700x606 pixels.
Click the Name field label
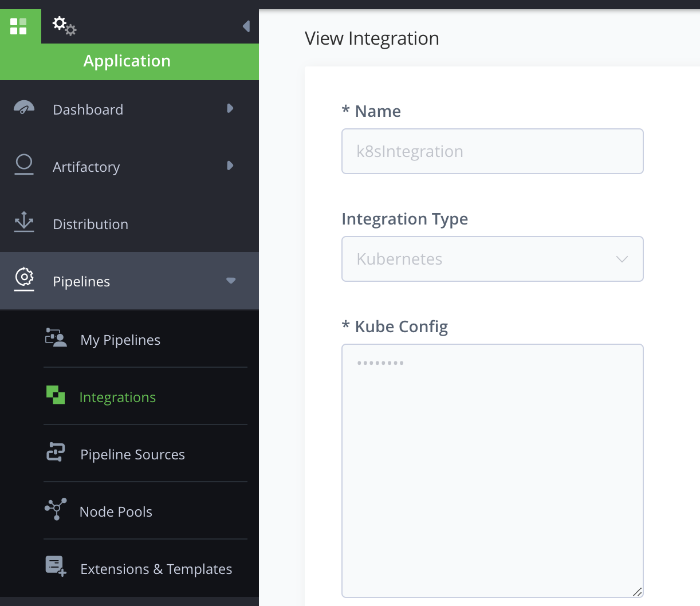[x=371, y=111]
